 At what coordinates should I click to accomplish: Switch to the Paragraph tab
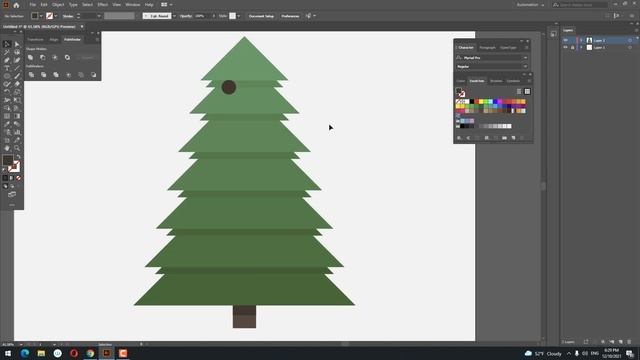487,48
